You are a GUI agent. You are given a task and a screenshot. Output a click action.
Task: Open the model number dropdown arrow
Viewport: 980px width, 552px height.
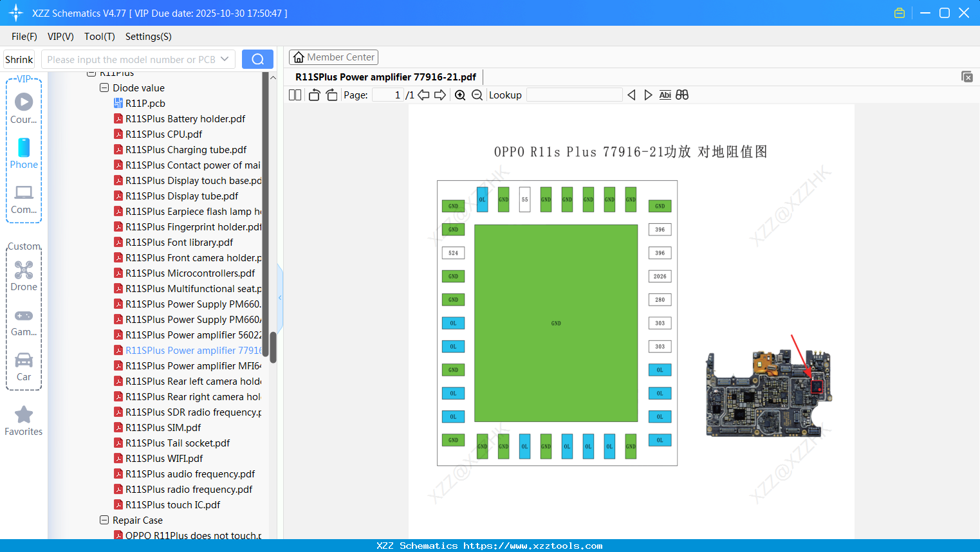225,59
